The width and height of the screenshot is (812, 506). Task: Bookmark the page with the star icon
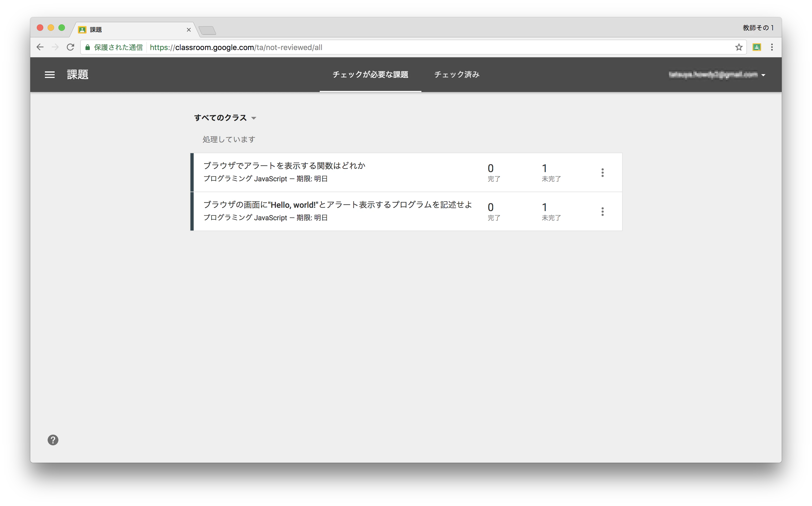pos(738,47)
